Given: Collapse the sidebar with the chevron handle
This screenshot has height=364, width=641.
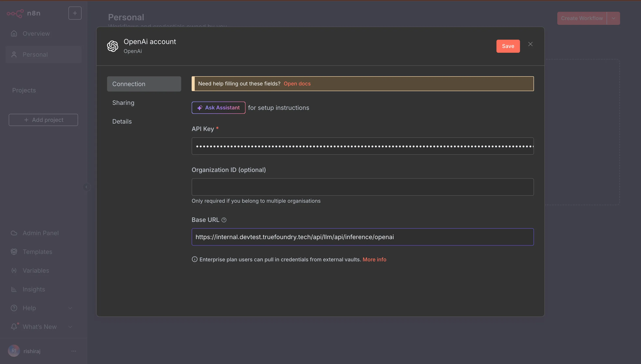Looking at the screenshot, I should (x=87, y=187).
